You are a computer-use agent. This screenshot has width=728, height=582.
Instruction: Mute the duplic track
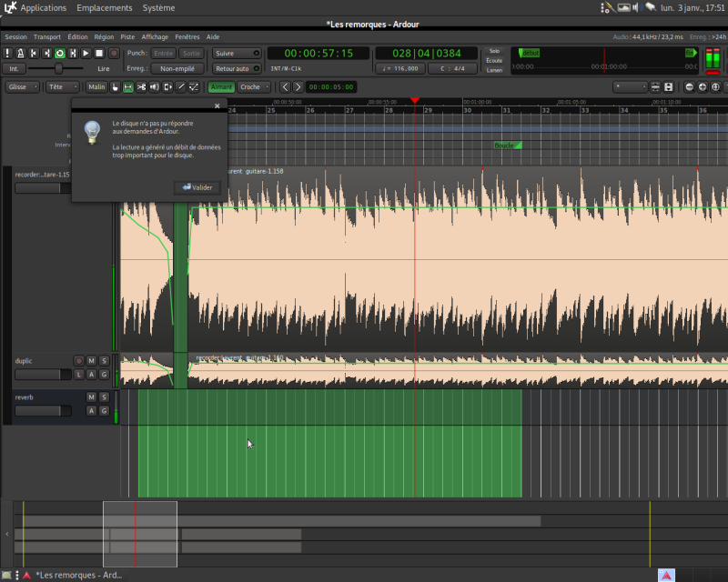[91, 361]
